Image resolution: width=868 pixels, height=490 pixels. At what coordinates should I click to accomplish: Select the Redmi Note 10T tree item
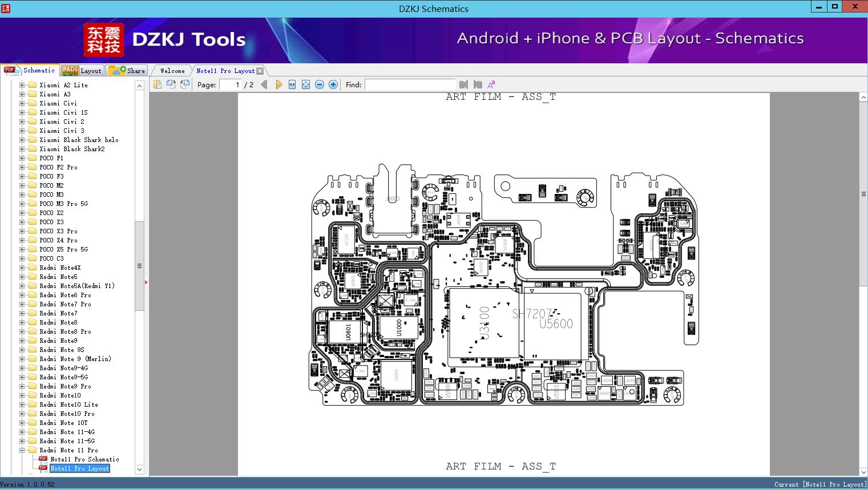[x=63, y=423]
